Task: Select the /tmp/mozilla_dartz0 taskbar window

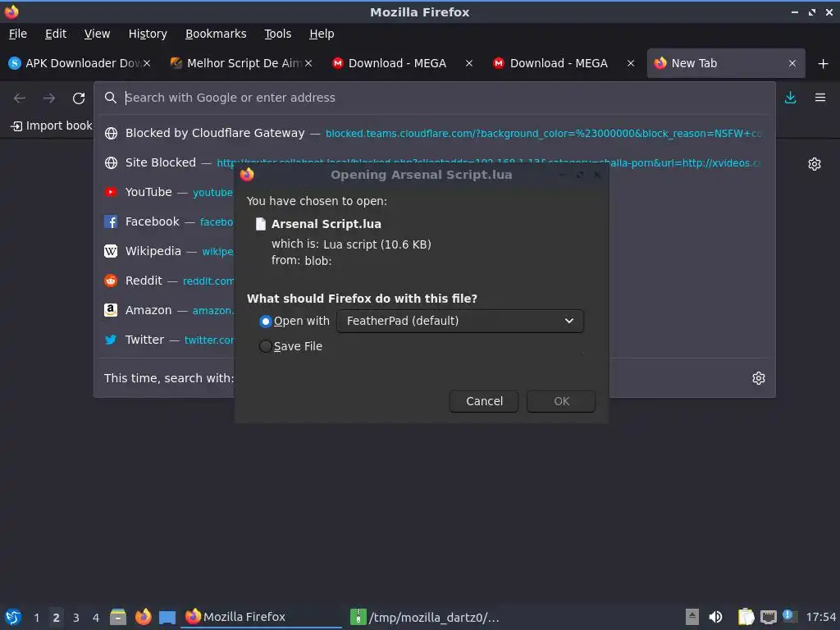Action: tap(424, 617)
